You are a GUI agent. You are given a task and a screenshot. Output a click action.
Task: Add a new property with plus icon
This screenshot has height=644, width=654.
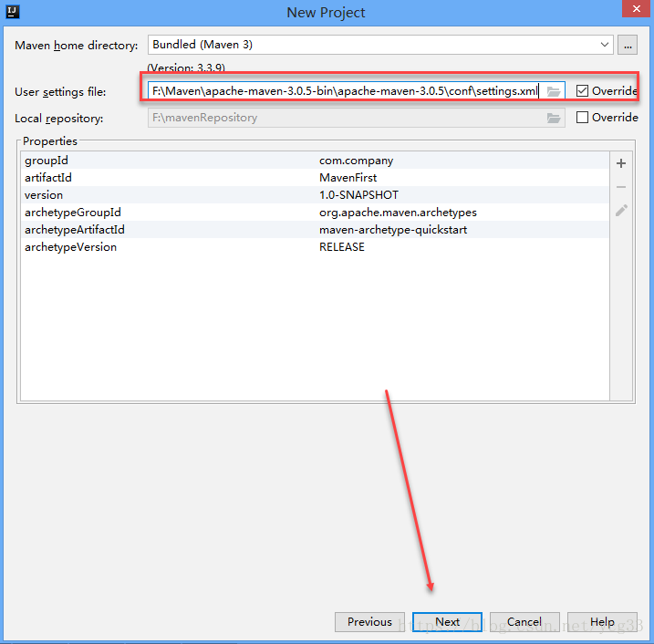point(621,163)
